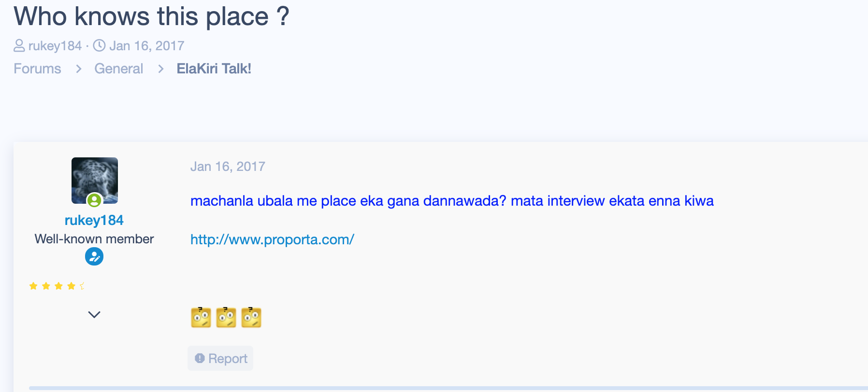Viewport: 868px width, 392px height.
Task: Click the third confused emoji
Action: tap(251, 317)
